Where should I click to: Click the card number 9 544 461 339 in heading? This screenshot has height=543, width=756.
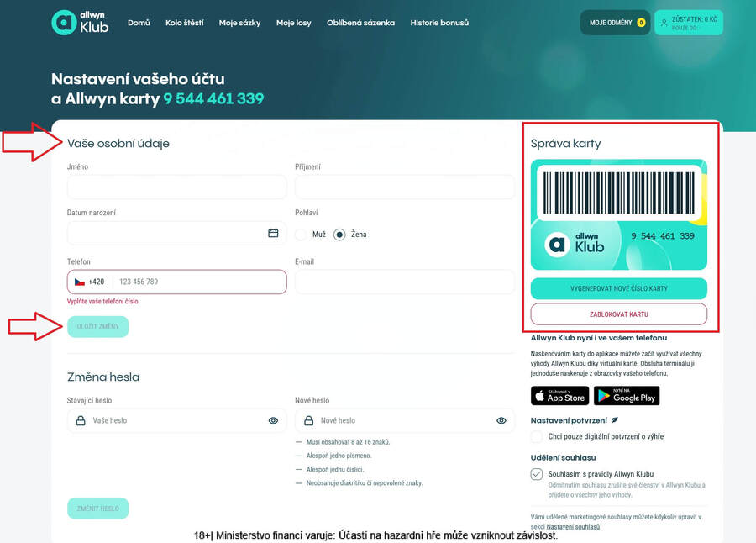tap(213, 98)
